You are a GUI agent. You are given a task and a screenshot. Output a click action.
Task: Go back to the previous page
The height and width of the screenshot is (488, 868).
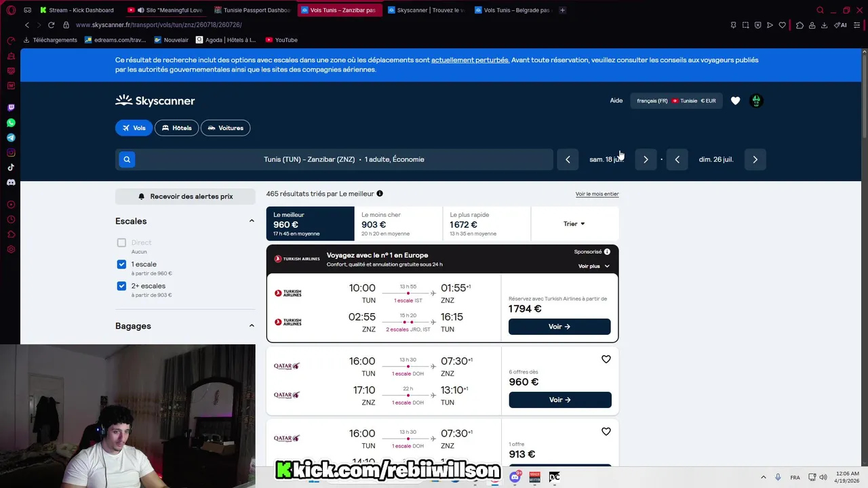27,25
